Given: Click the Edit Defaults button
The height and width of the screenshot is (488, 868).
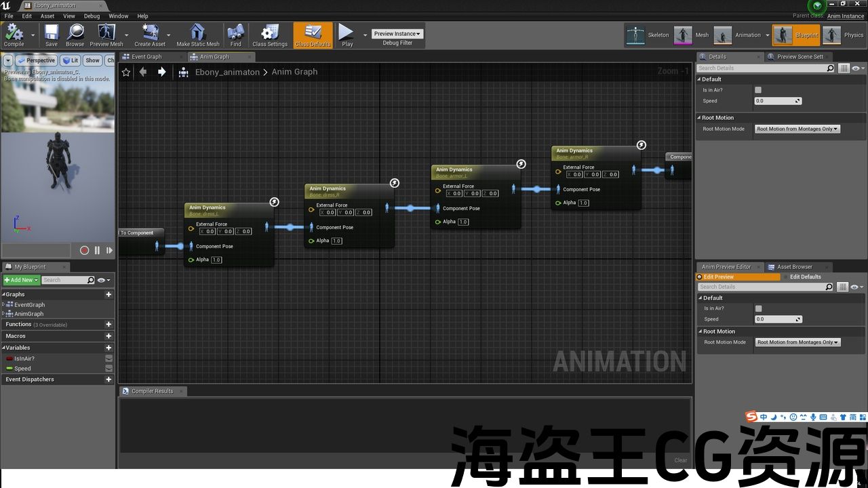Looking at the screenshot, I should click(805, 277).
